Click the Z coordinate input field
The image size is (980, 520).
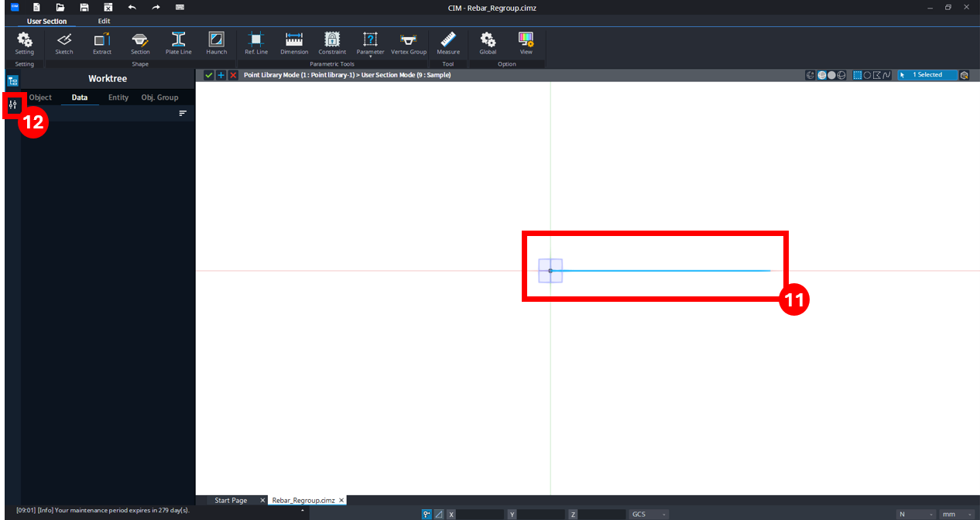point(602,514)
